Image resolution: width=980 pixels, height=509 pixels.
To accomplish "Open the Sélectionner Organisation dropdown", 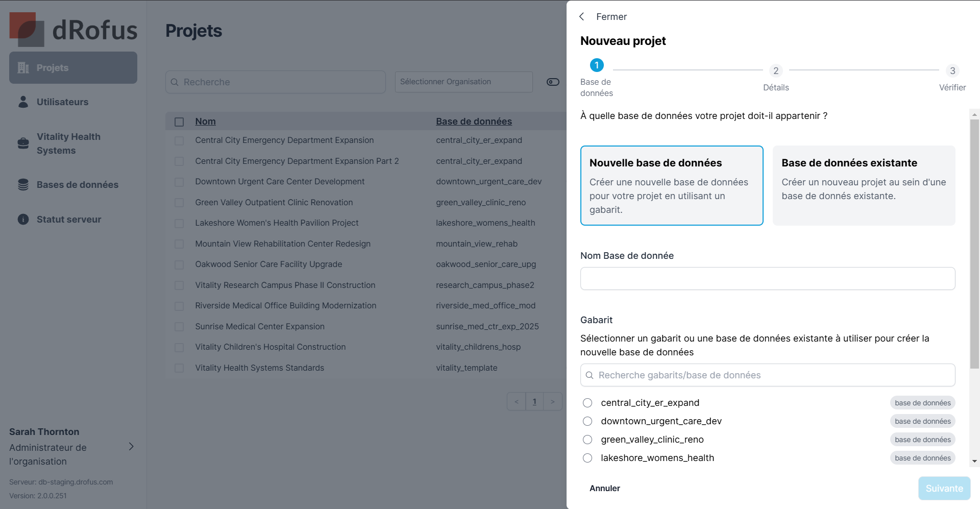I will [463, 82].
